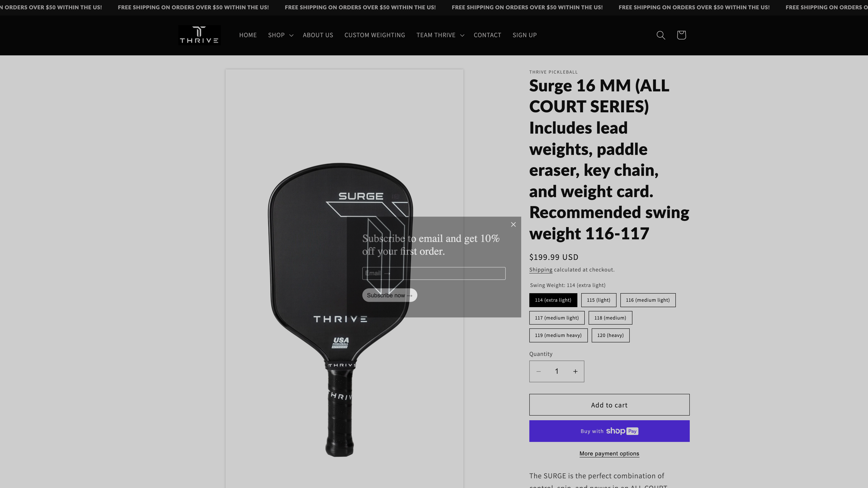868x488 pixels.
Task: Click the Add to cart button
Action: click(x=609, y=405)
